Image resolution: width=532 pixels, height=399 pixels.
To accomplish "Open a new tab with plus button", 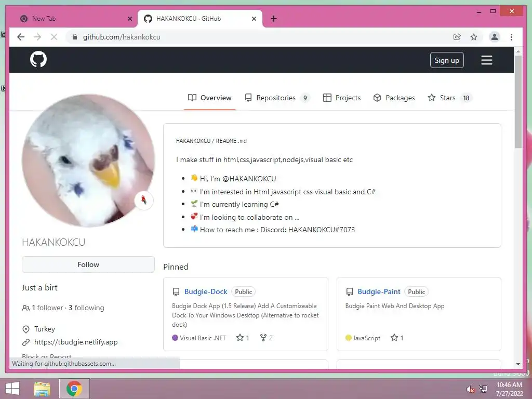I will pyautogui.click(x=274, y=19).
